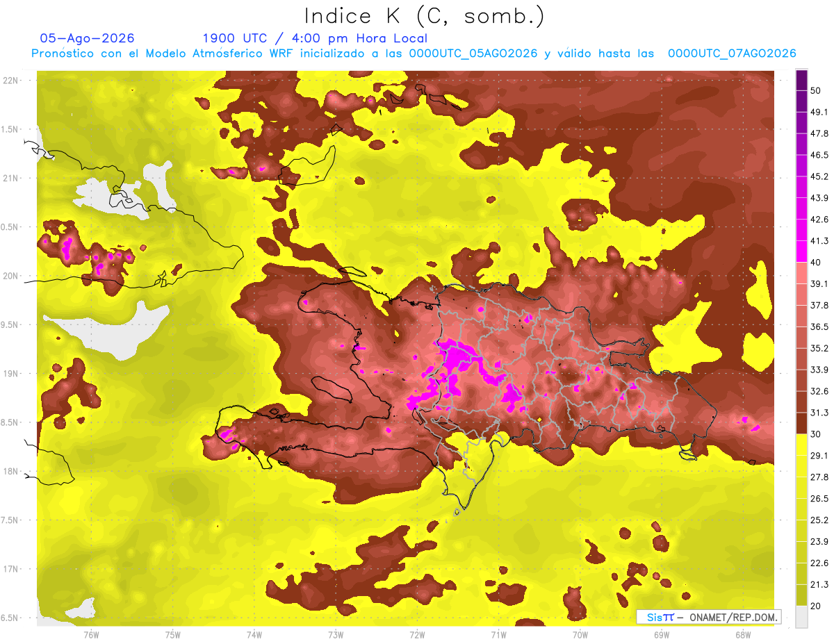
Task: Click the "70W" longitude label
Action: tap(580, 634)
